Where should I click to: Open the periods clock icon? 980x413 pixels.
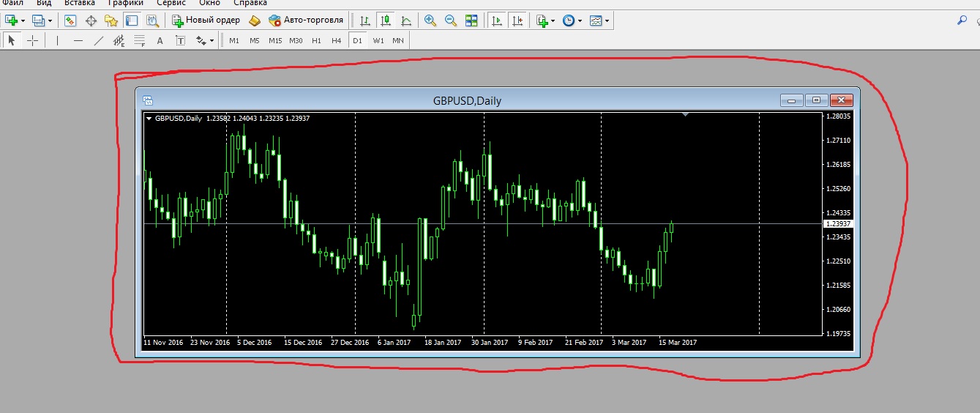tap(569, 21)
